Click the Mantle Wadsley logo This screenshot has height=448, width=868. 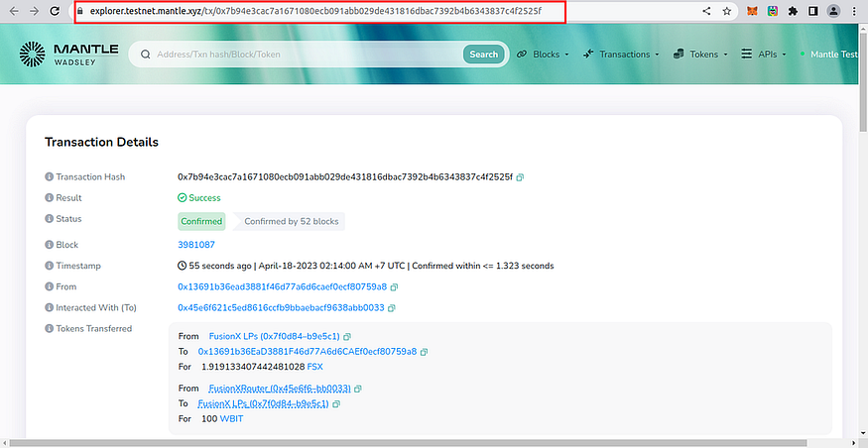coord(68,55)
